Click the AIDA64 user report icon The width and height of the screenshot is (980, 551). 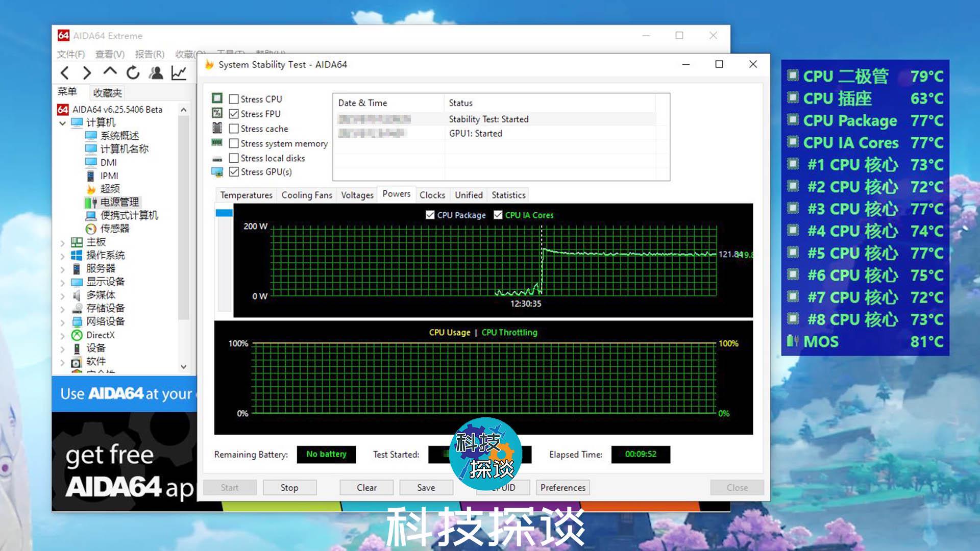tap(156, 73)
